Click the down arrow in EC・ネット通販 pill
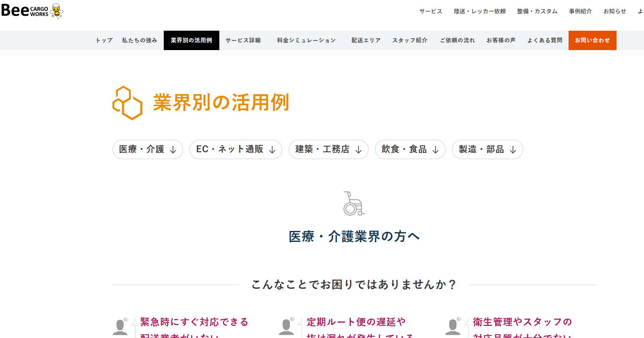The width and height of the screenshot is (644, 338). click(272, 150)
